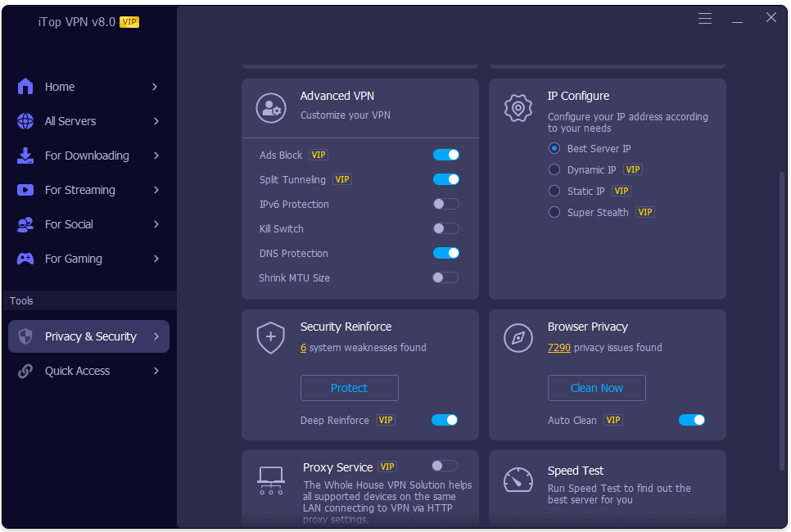Click the Proxy Service network computer icon
Screen dimensions: 791x532
coord(271,480)
